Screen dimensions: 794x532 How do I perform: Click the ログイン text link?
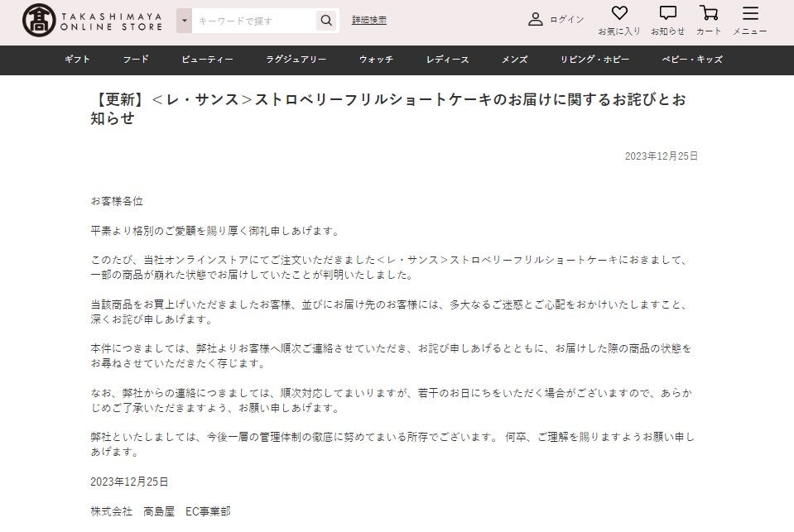coord(566,20)
